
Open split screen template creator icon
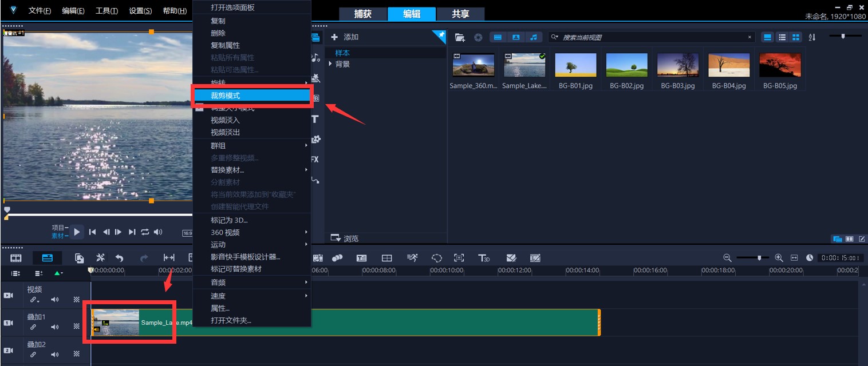point(387,258)
